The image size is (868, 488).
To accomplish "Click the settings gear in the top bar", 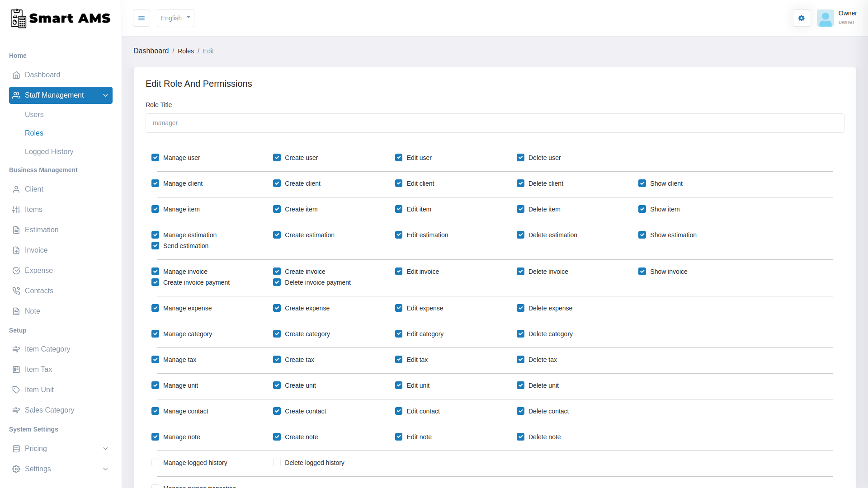I will pyautogui.click(x=801, y=18).
